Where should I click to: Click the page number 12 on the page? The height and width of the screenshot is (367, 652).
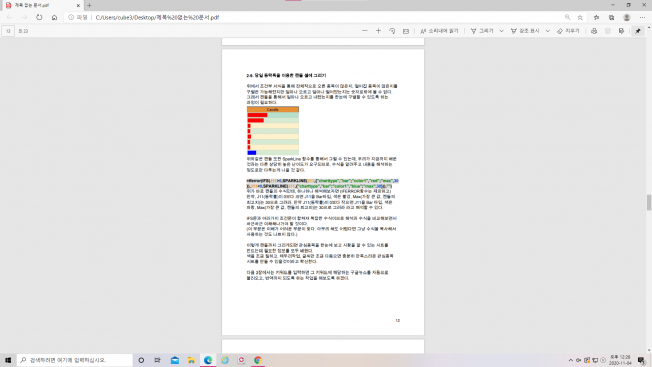coord(398,320)
